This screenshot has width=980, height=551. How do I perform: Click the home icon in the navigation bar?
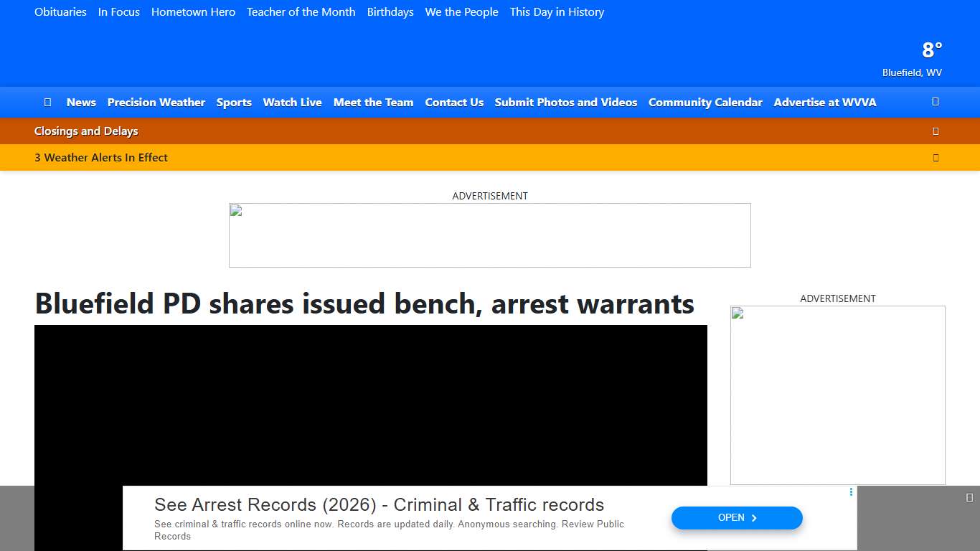[x=47, y=102]
